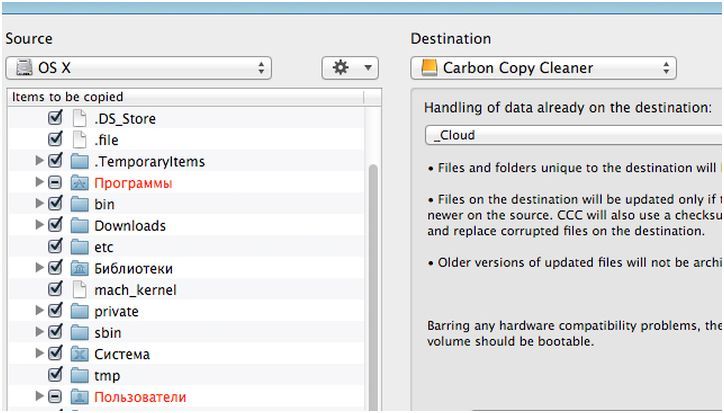This screenshot has width=724, height=413.
Task: Click the Downloads folder icon
Action: pyautogui.click(x=80, y=226)
